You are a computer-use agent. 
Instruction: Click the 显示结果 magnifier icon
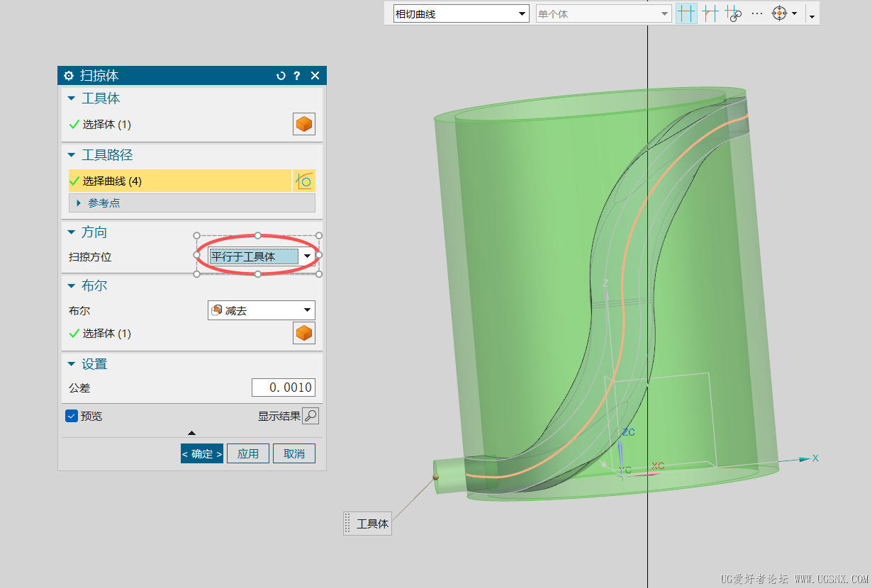(311, 416)
